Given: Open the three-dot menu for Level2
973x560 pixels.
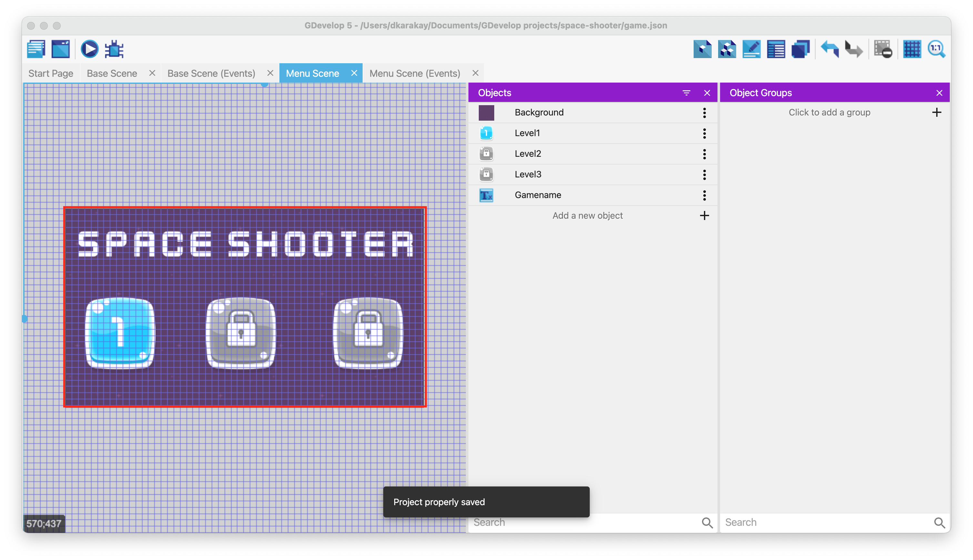Looking at the screenshot, I should 704,154.
